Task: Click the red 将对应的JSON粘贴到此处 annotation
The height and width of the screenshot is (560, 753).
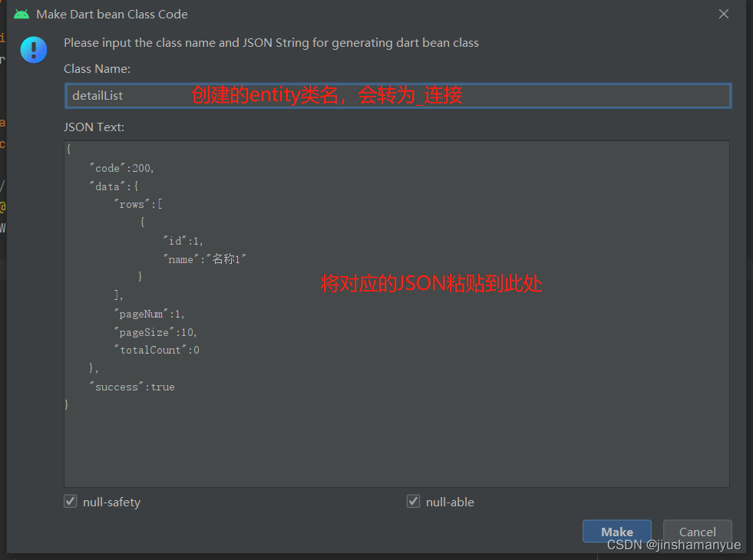Action: (x=431, y=283)
